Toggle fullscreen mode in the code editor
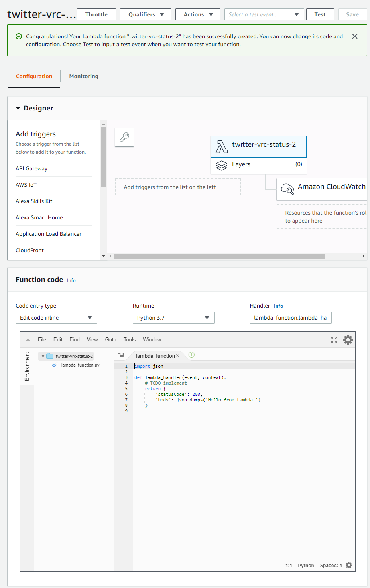 point(334,339)
